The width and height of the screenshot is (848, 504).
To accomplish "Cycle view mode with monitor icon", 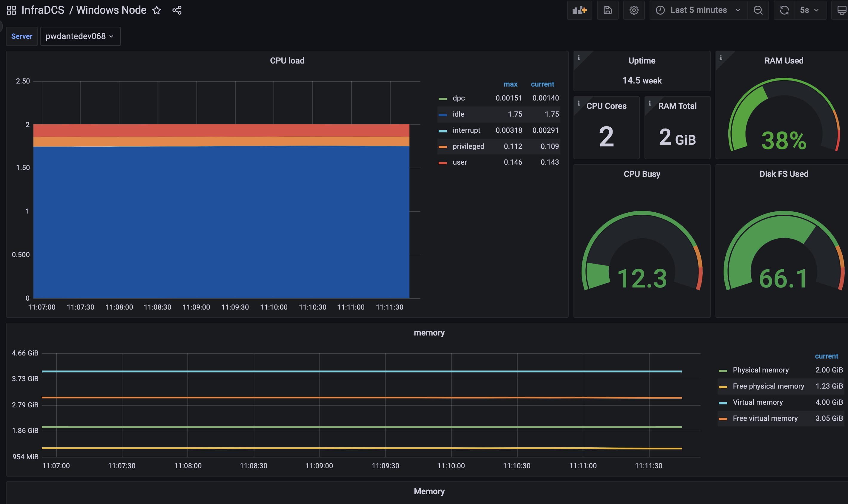I will tap(841, 10).
